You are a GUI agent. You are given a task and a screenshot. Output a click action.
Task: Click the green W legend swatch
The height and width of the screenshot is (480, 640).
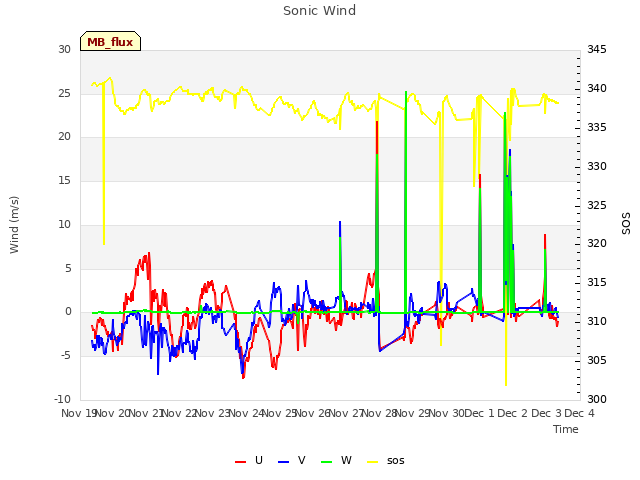[327, 462]
